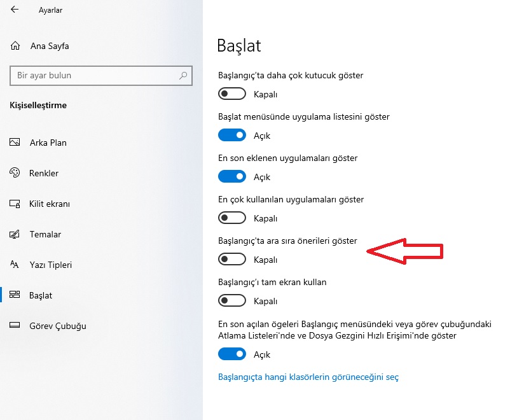Click the Renkler palette icon
This screenshot has height=420, width=517.
tap(15, 173)
